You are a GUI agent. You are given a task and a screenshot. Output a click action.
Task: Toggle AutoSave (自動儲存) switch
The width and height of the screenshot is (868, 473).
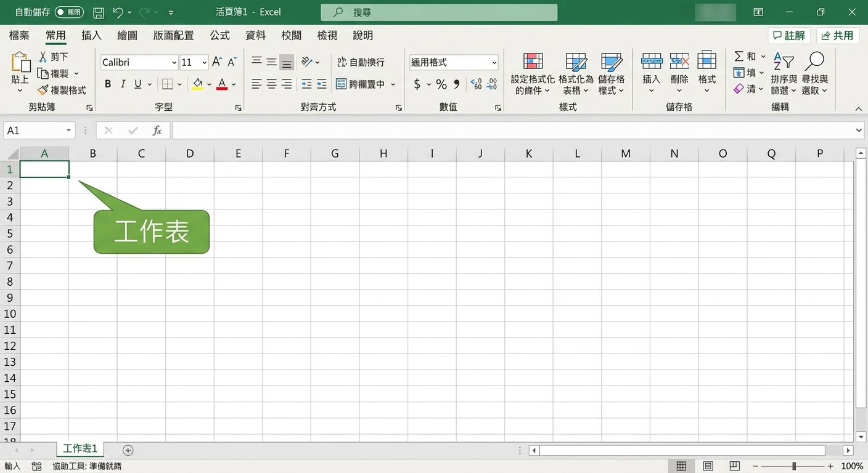69,12
